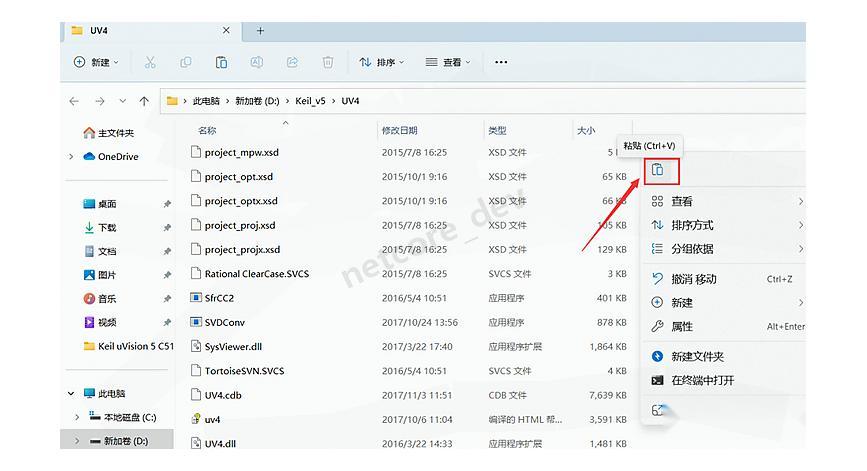Collapse the 此电脑 tree node
The height and width of the screenshot is (471, 867).
tap(71, 394)
